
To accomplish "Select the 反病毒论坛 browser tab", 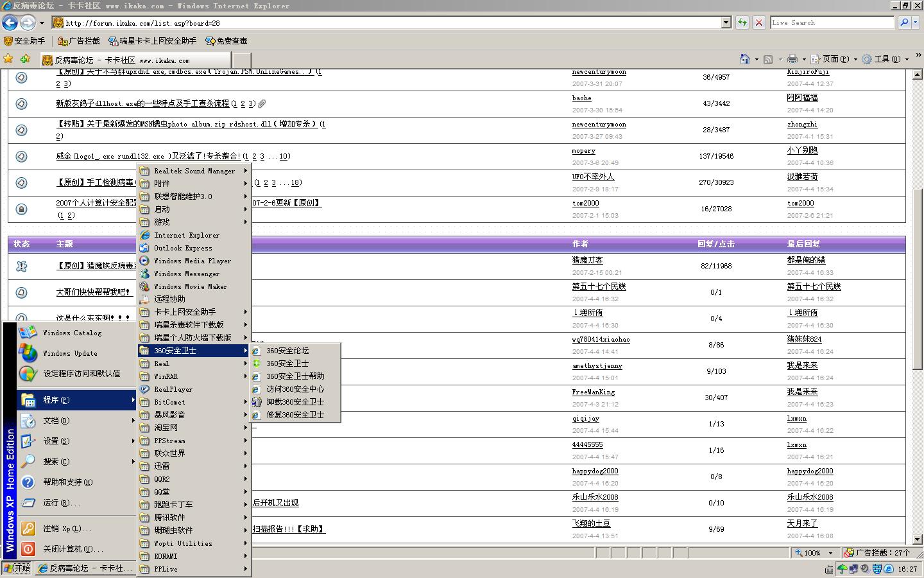I will pos(135,60).
